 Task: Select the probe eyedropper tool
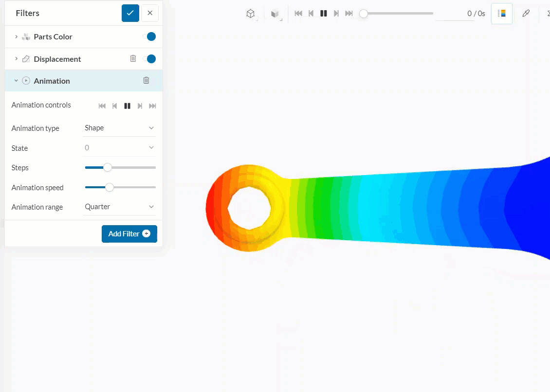click(x=526, y=13)
